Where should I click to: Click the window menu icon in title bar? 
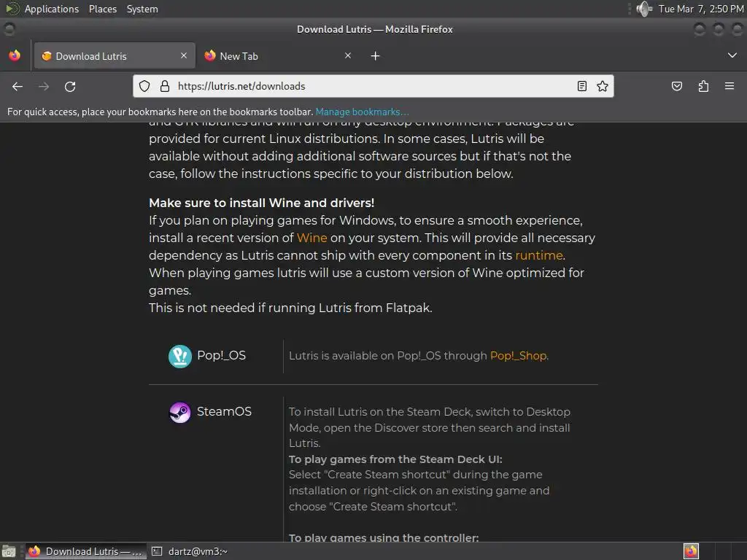coord(9,29)
